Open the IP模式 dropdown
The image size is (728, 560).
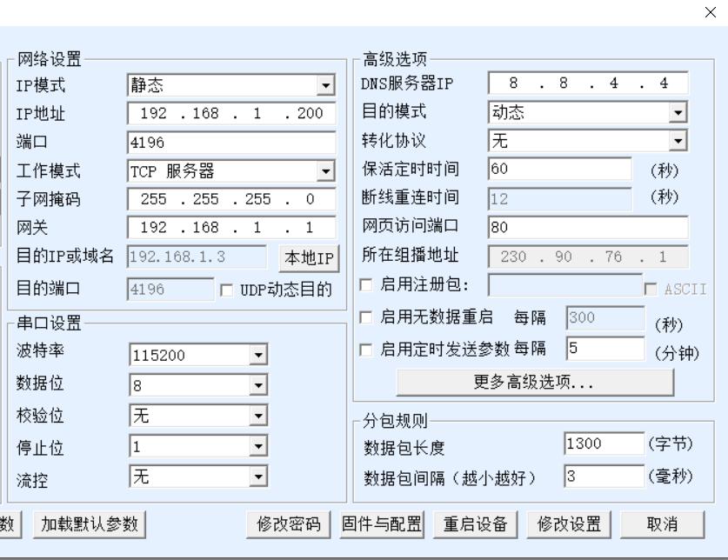click(x=326, y=85)
